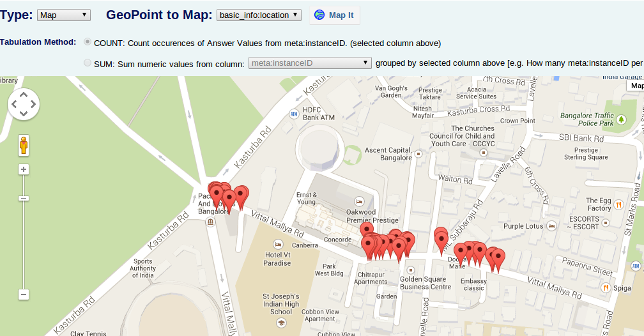The image size is (644, 336).
Task: Click the ESCORTS place marker icon
Action: pos(606,223)
